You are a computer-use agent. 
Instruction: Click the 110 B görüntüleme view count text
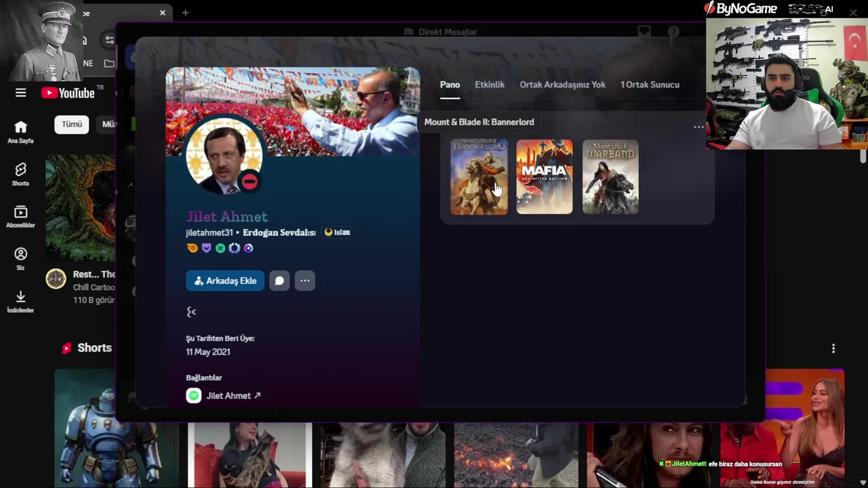tap(94, 300)
